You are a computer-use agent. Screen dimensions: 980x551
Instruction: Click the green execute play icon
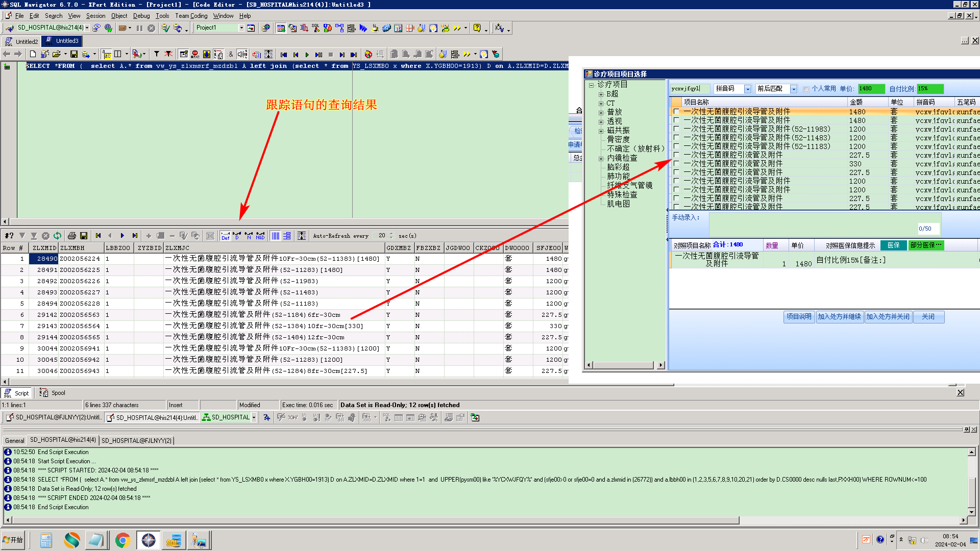307,55
